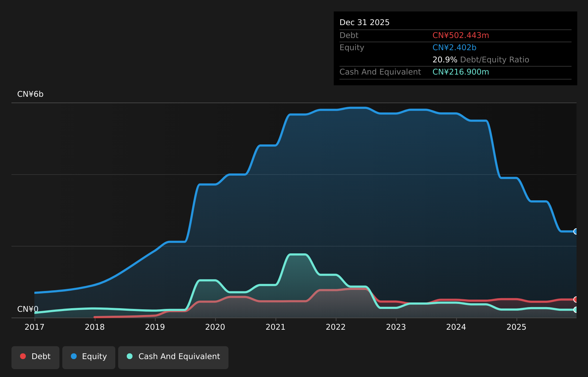The height and width of the screenshot is (377, 588).
Task: Click the CN¥0 axis label
Action: (28, 309)
